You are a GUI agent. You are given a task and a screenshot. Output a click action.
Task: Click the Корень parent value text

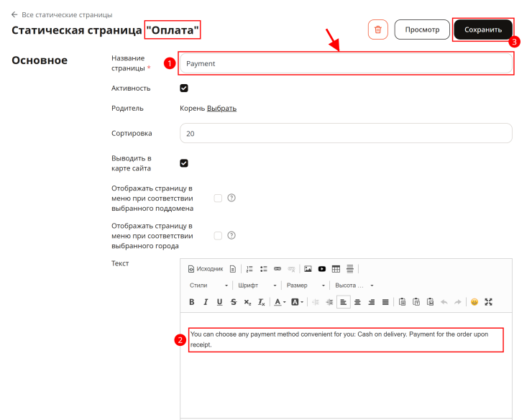click(193, 109)
